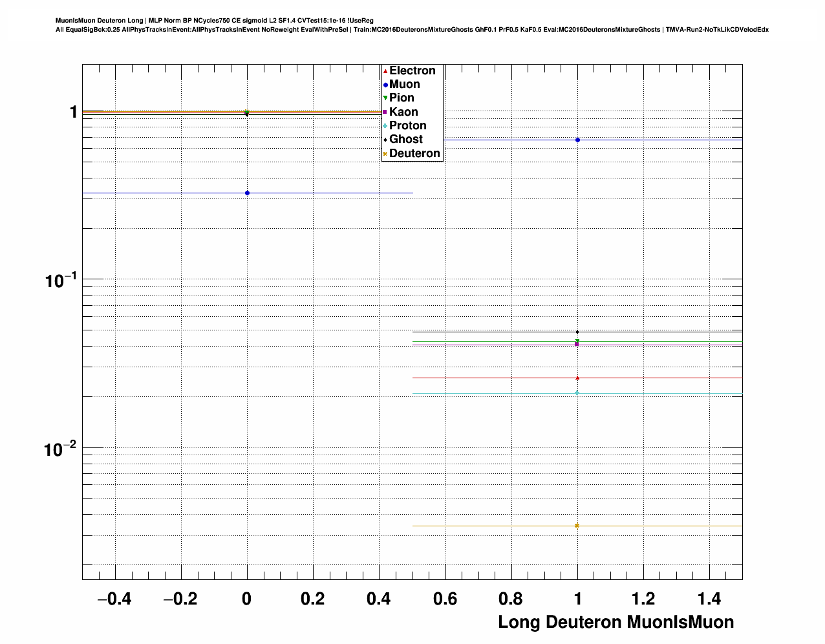Click the green Pion triangle marker in legend

(x=385, y=98)
